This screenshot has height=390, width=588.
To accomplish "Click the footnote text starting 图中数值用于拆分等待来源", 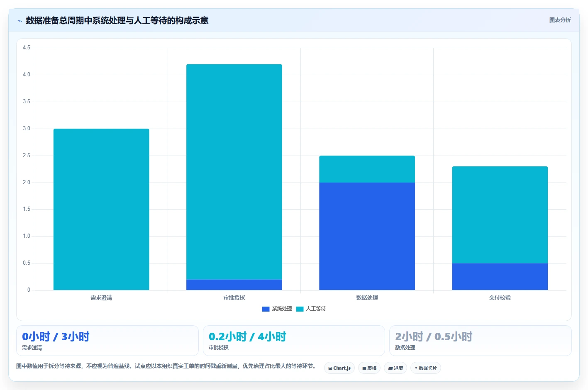I will tap(166, 366).
